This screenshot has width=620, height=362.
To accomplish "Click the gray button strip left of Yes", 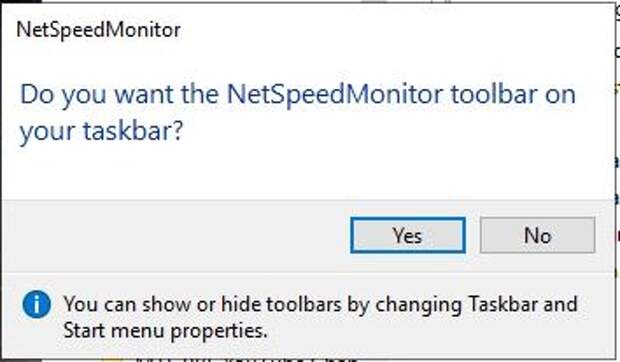I will [176, 236].
